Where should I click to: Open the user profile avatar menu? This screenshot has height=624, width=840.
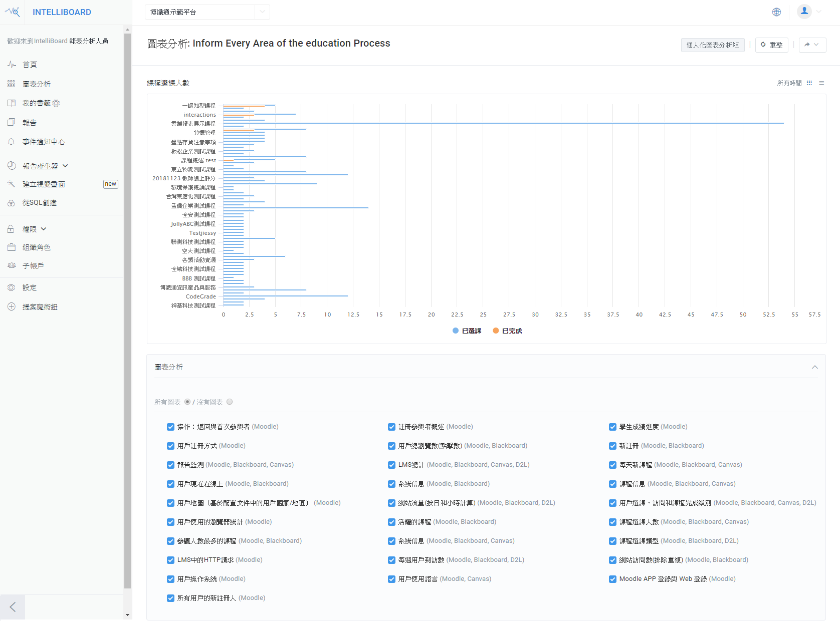click(x=804, y=11)
